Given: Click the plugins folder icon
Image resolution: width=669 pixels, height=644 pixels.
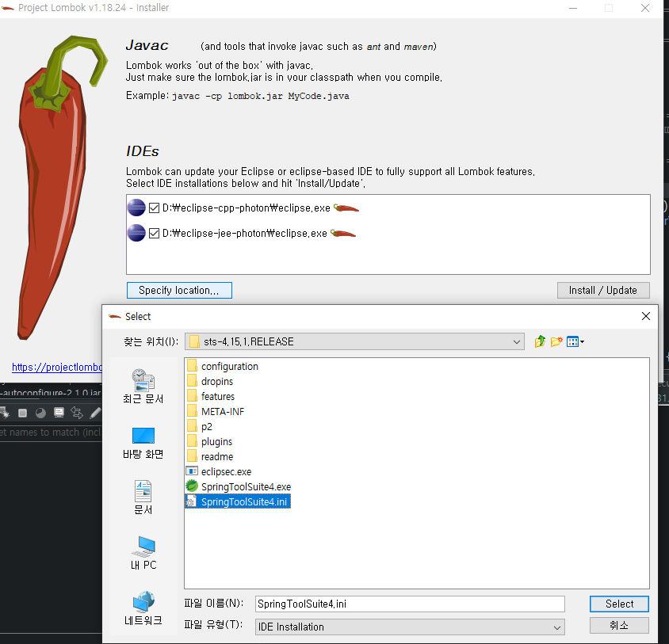Looking at the screenshot, I should (192, 441).
